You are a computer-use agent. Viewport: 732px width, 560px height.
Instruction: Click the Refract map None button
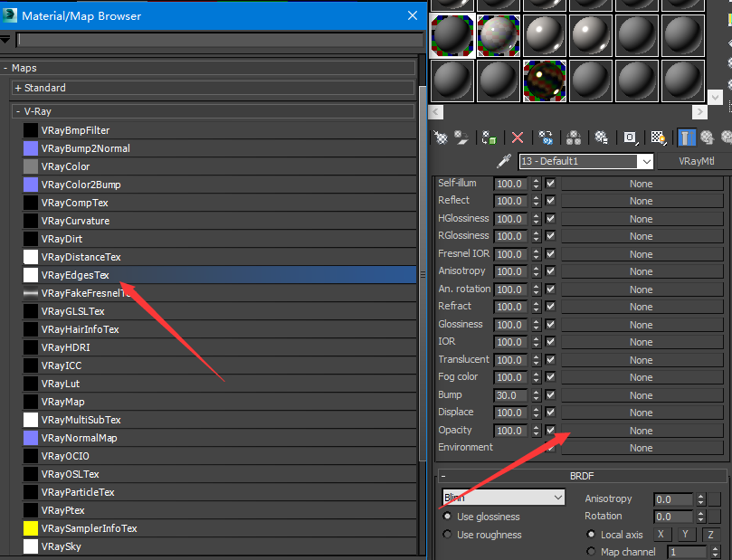(642, 307)
